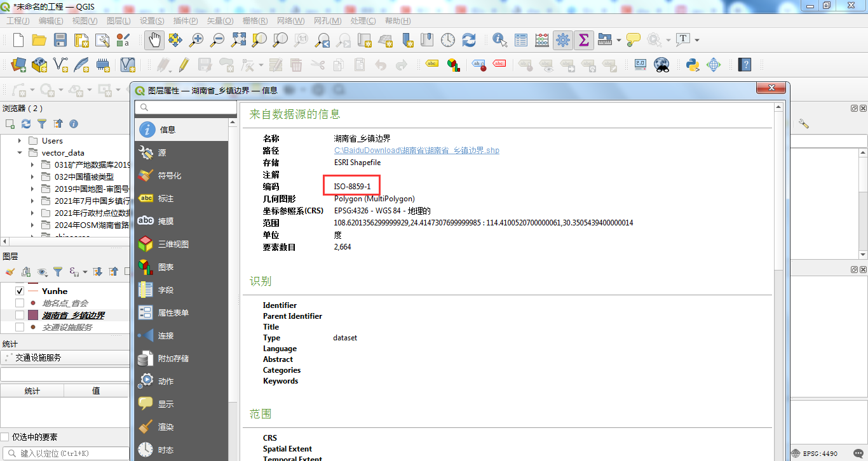Open the Processing Toolbox gear icon

point(562,40)
